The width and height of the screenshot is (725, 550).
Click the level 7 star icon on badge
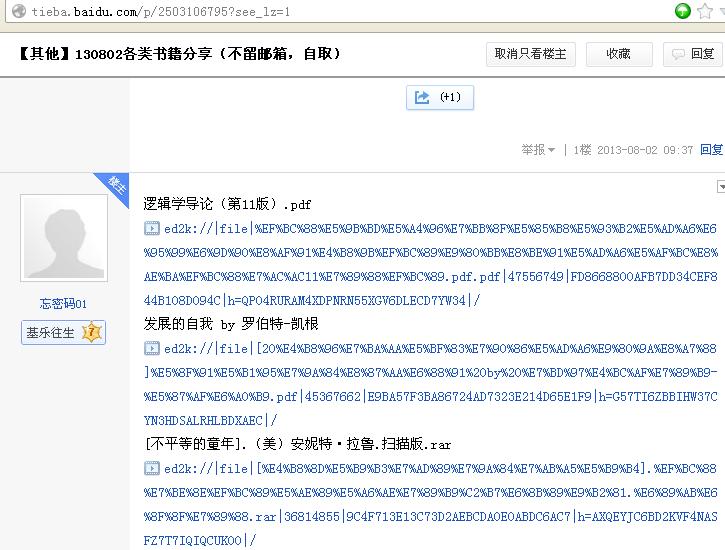coord(92,332)
